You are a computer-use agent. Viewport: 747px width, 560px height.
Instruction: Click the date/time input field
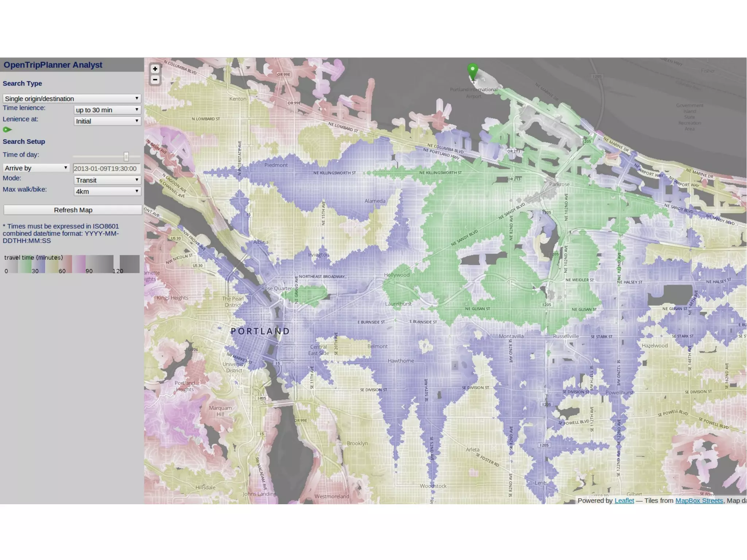(107, 169)
